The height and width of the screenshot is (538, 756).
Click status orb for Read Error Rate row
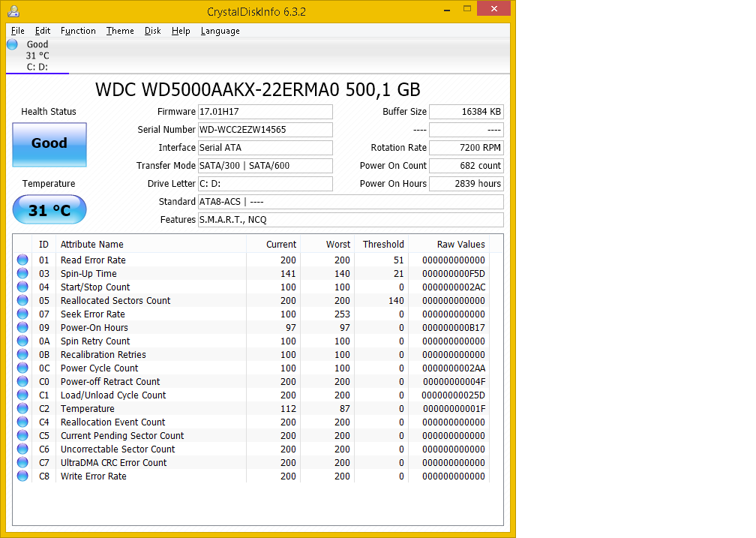tap(22, 260)
